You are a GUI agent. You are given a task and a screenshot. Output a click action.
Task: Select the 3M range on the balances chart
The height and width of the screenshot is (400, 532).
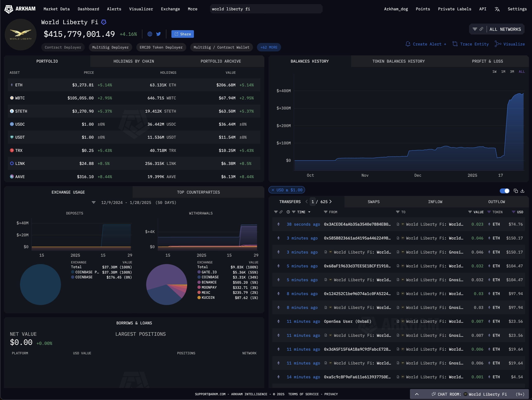coord(512,72)
